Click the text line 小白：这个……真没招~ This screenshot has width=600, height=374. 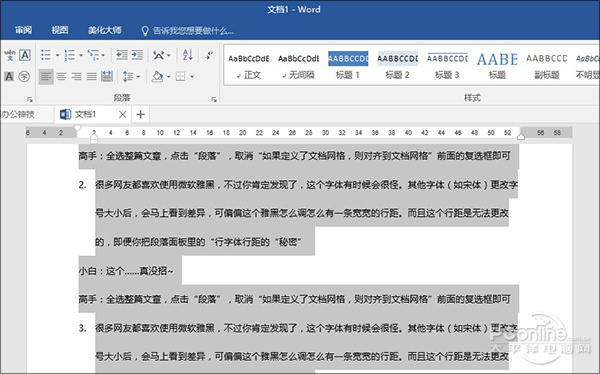[126, 271]
